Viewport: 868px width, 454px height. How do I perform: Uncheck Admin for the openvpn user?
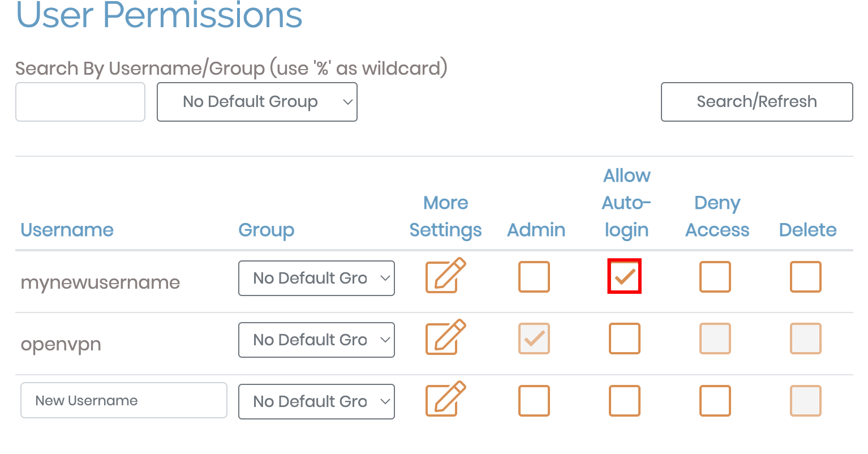pyautogui.click(x=534, y=339)
